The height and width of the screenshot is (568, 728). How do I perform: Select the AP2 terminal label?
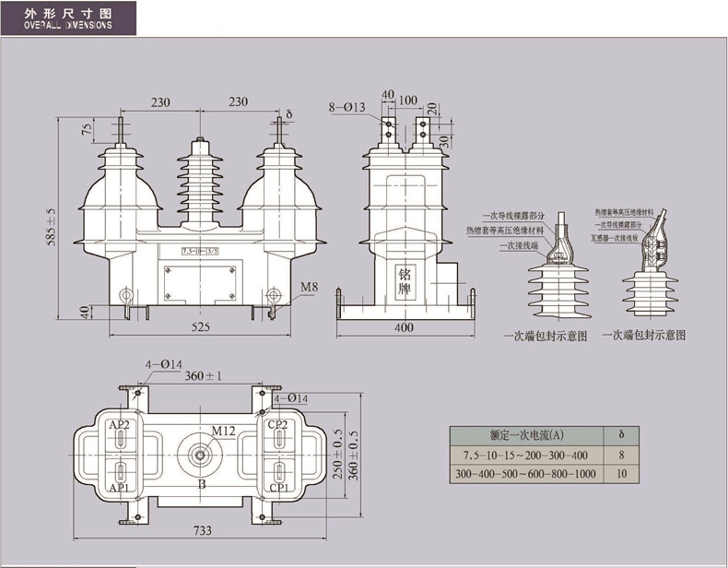click(x=119, y=425)
